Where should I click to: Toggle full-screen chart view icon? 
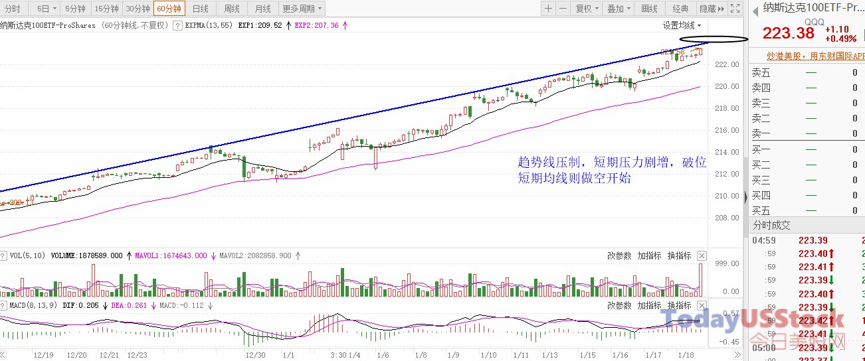point(735,8)
